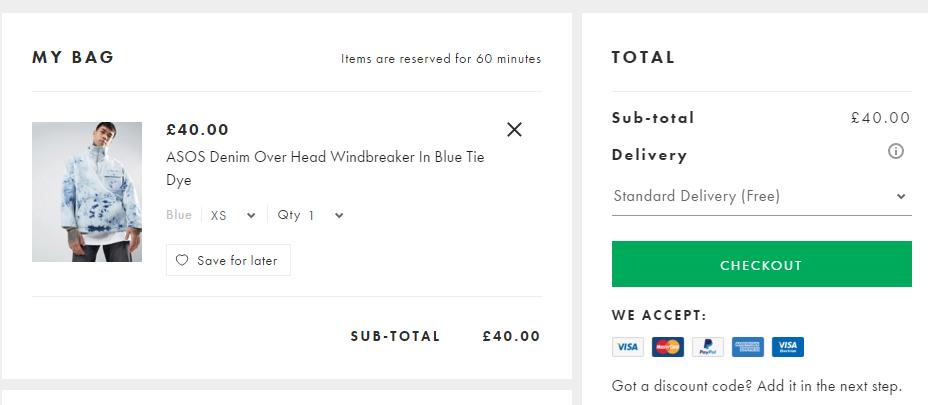
Task: Expand the Standard Delivery (Free) dropdown
Action: 761,196
